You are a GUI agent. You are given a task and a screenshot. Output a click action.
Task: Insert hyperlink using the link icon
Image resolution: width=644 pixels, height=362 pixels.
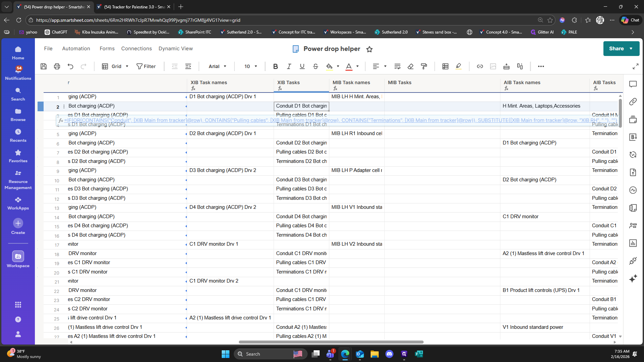tap(480, 66)
